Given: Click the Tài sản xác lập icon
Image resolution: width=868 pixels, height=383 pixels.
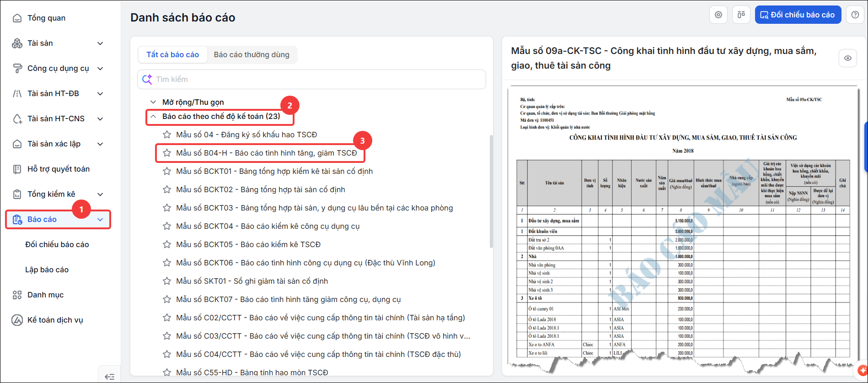Looking at the screenshot, I should [x=17, y=144].
